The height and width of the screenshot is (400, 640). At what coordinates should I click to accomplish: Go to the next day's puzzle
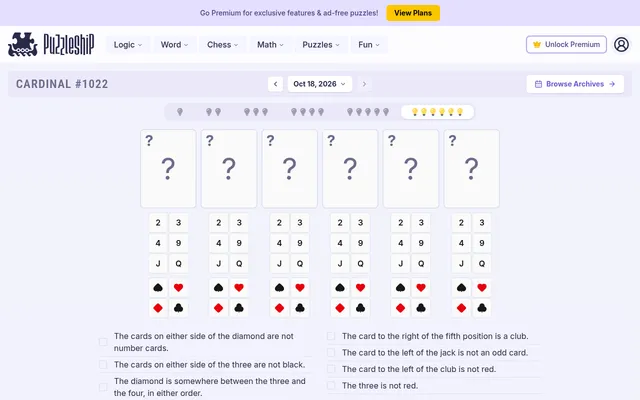pyautogui.click(x=364, y=84)
